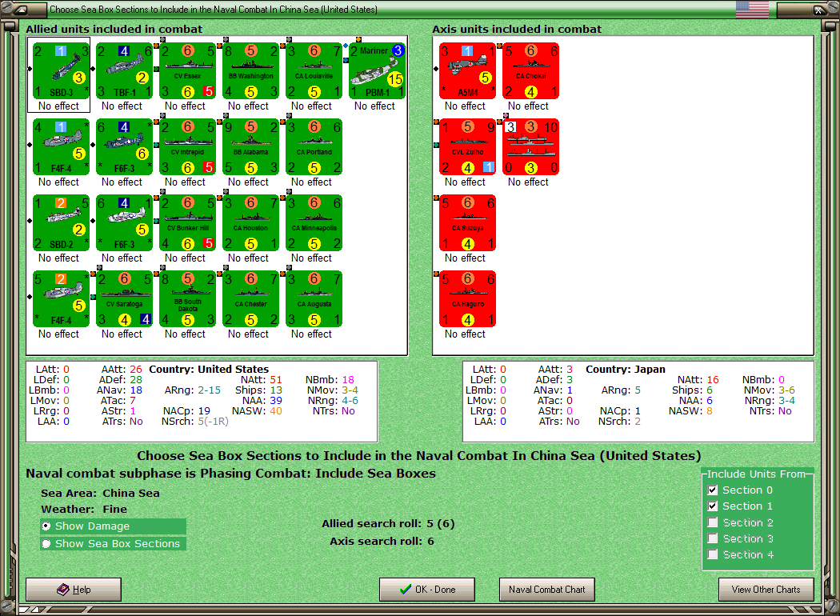This screenshot has height=616, width=840.
Task: Click the CA Augusta cruiser counter
Action: pos(314,299)
